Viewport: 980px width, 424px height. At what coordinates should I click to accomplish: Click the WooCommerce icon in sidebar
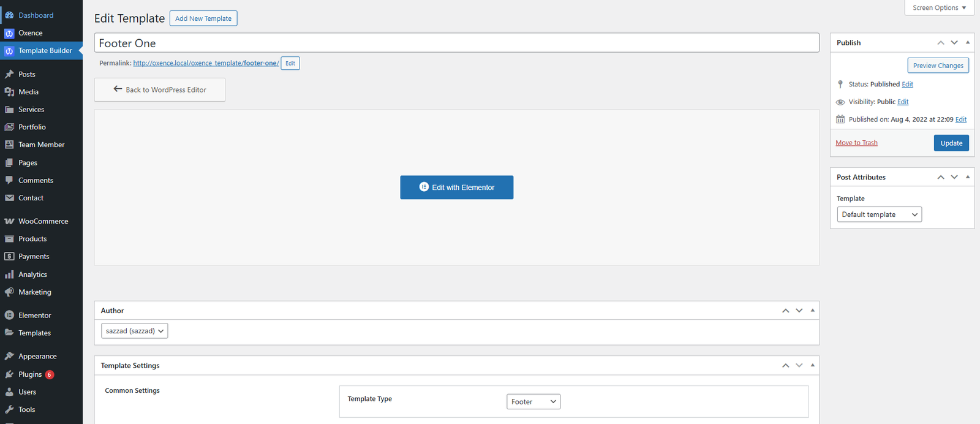coord(9,221)
